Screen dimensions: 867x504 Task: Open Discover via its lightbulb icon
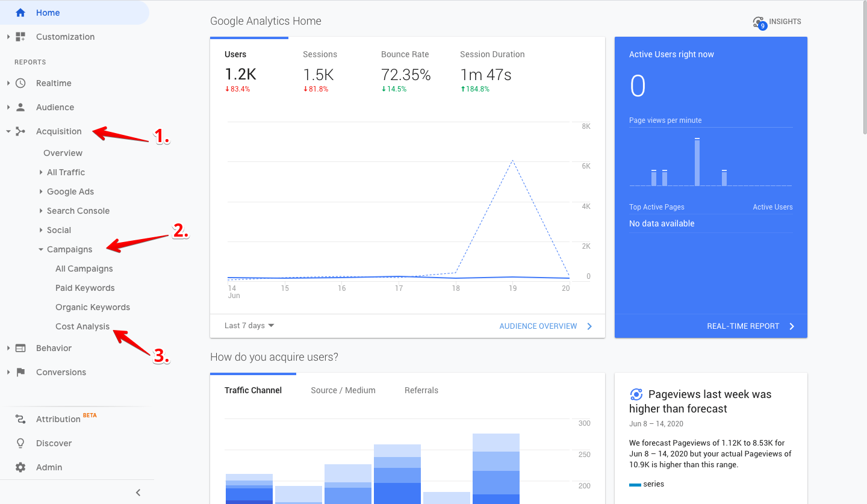coord(20,443)
